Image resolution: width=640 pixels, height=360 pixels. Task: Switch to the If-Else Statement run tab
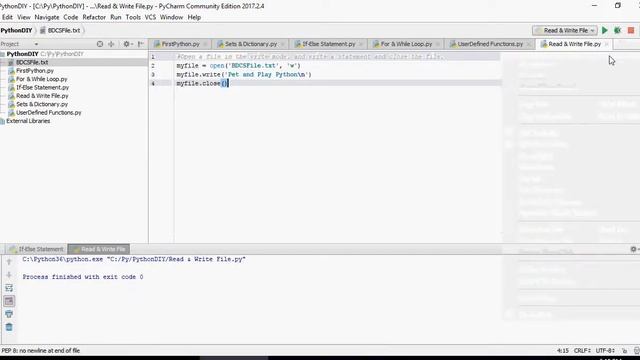click(x=37, y=249)
